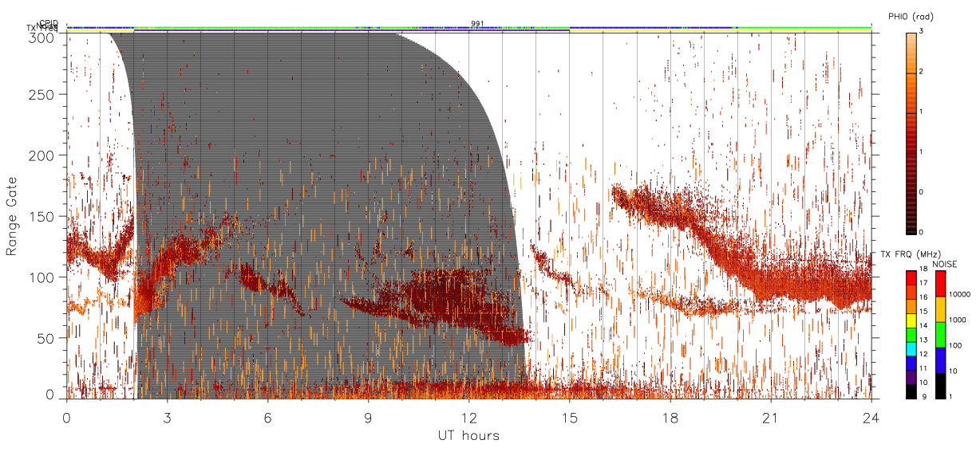The width and height of the screenshot is (980, 452).
Task: Click the 'CPID' label at top left
Action: coord(49,24)
